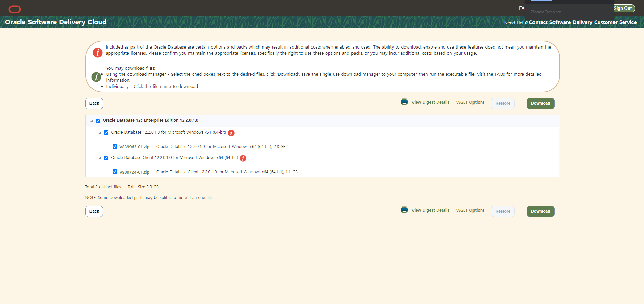Click the top Back button
The height and width of the screenshot is (304, 644).
[94, 103]
